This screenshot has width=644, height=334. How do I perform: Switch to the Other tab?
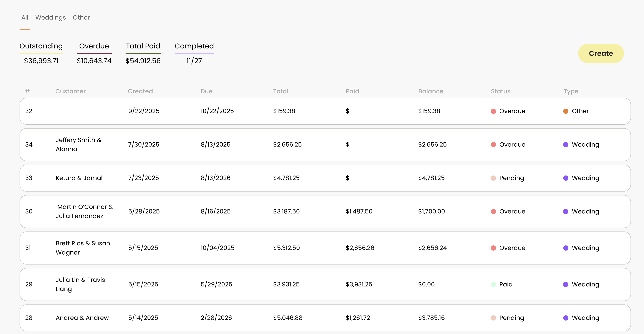tap(81, 18)
